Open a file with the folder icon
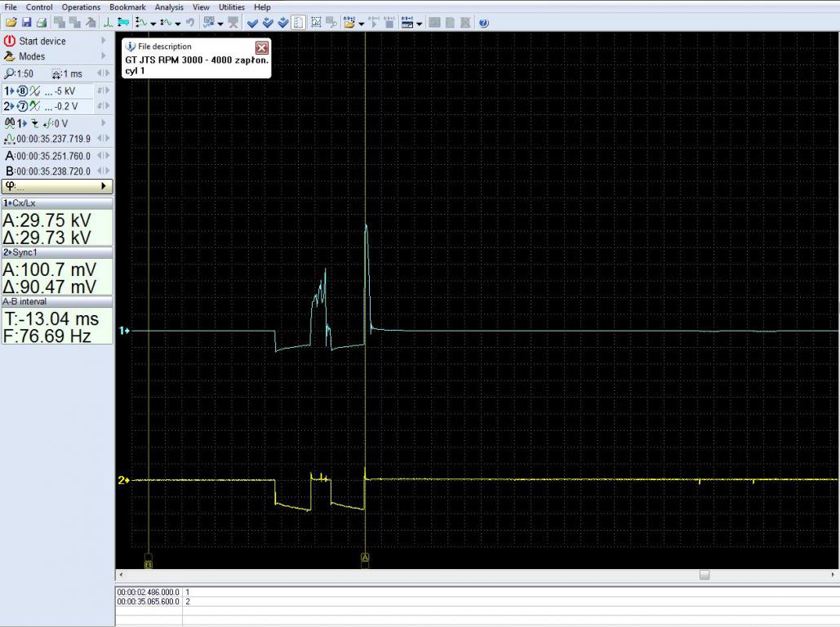This screenshot has width=840, height=627. click(11, 23)
